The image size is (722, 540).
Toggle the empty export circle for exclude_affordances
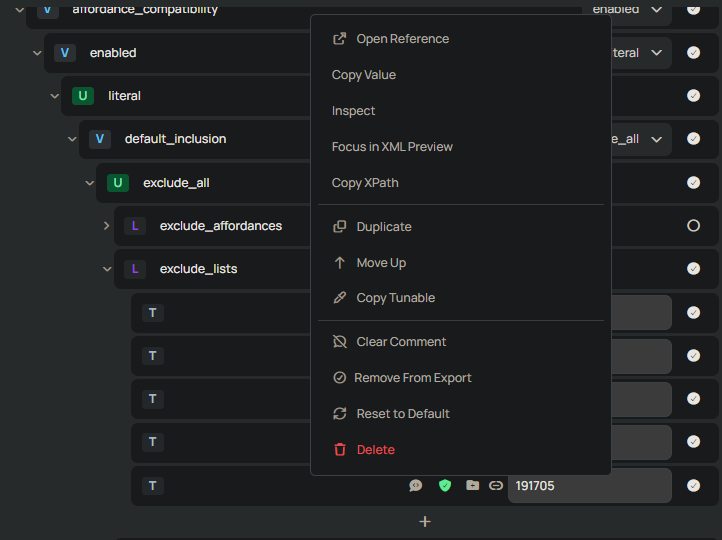693,226
